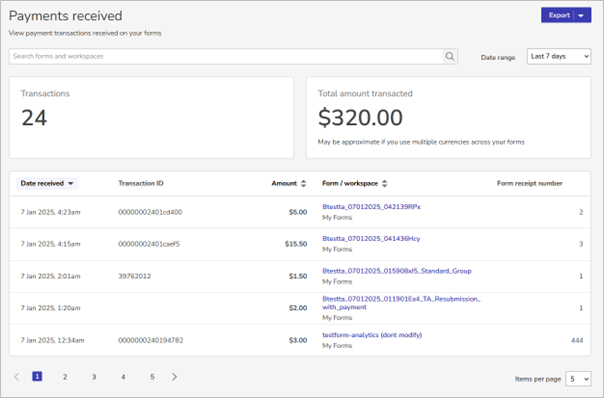Open the Items per page dropdown
The width and height of the screenshot is (604, 398).
[578, 379]
